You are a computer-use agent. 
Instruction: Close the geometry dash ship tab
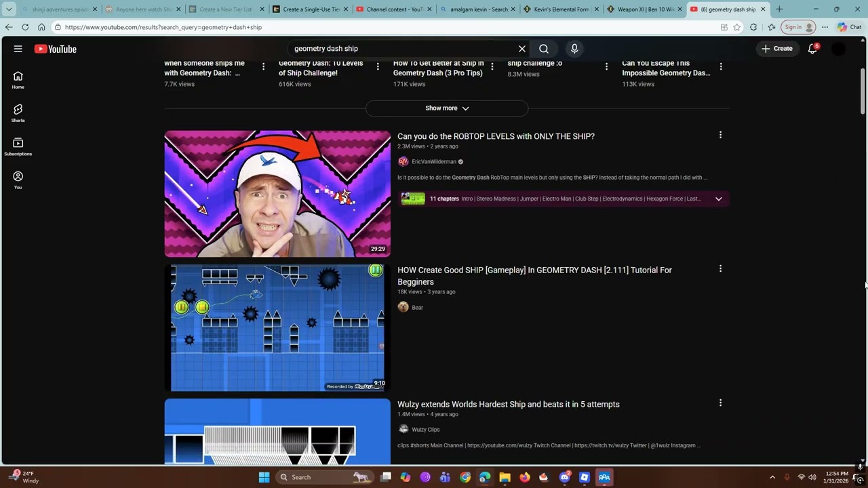[763, 9]
